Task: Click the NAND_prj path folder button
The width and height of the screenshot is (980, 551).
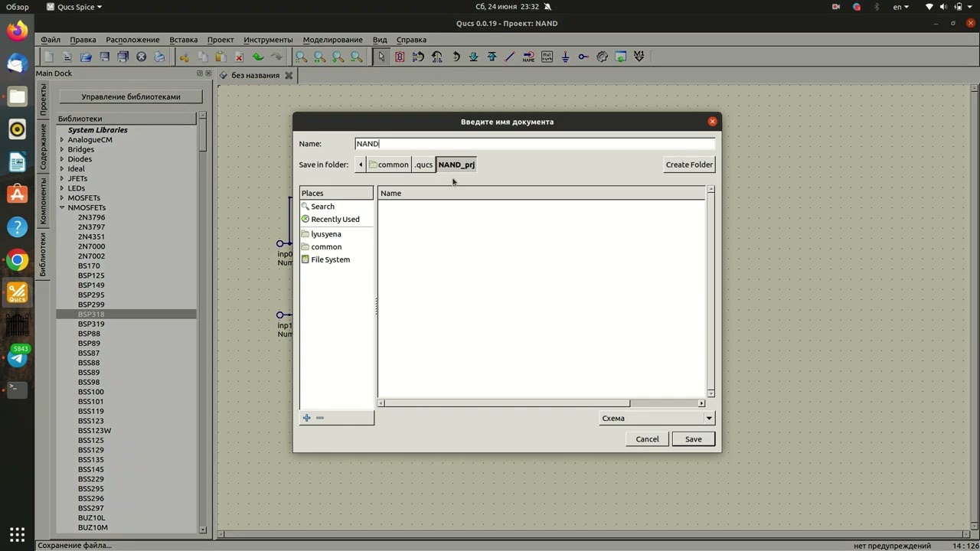Action: point(456,165)
